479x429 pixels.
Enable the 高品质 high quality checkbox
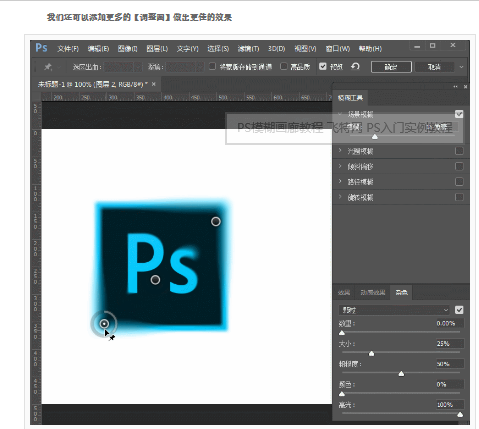[x=283, y=66]
